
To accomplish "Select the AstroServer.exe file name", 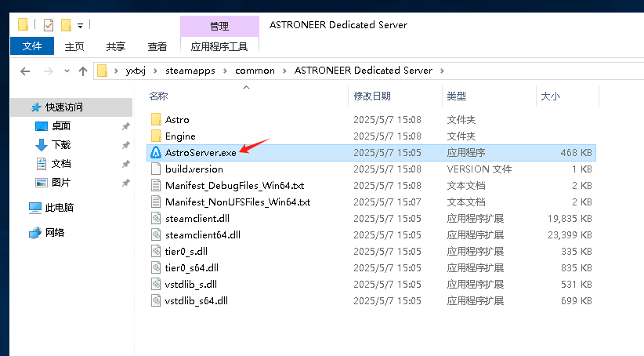I will click(x=201, y=153).
